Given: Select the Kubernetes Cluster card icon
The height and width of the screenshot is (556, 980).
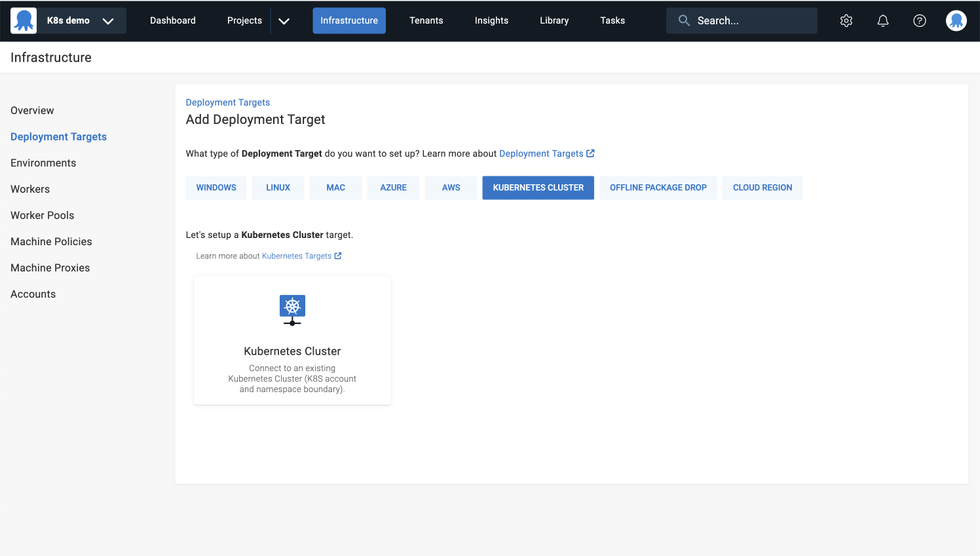Looking at the screenshot, I should click(x=292, y=306).
